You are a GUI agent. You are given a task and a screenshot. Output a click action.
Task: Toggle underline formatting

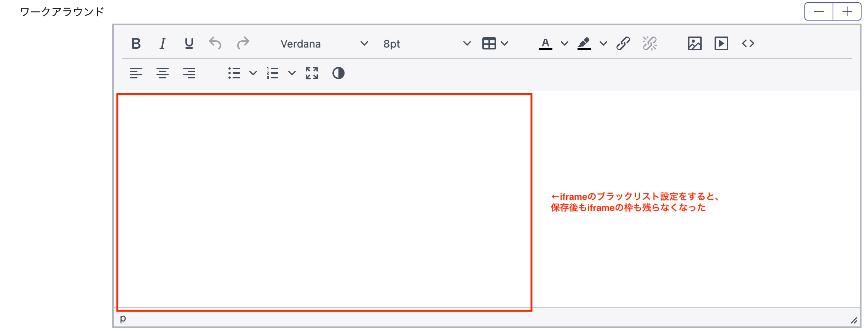[189, 44]
